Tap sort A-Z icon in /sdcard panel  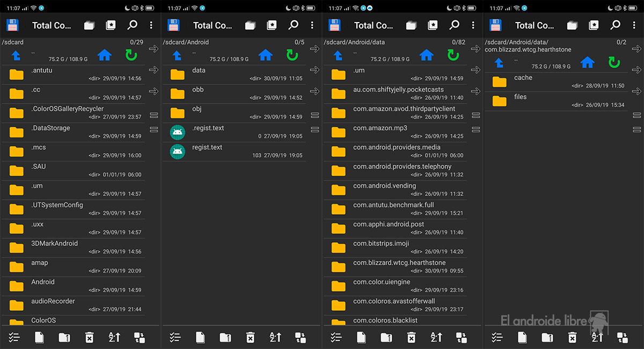(x=114, y=337)
